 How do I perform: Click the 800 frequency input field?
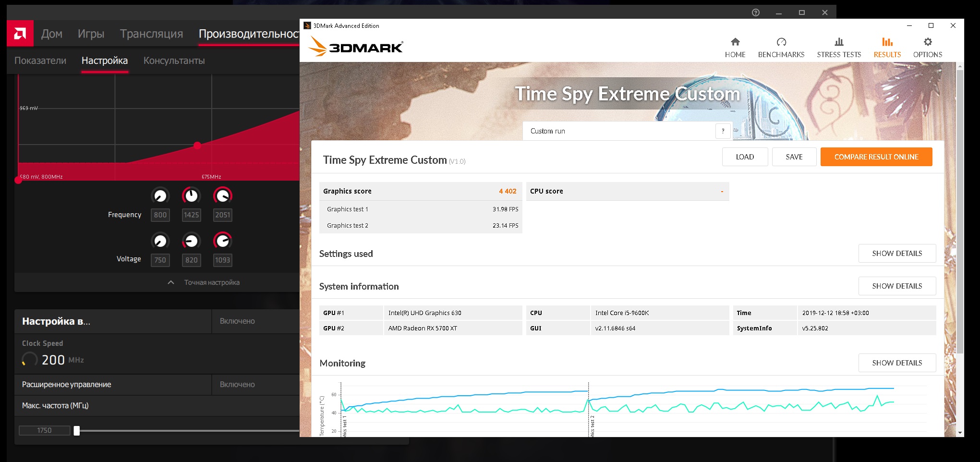coord(160,215)
